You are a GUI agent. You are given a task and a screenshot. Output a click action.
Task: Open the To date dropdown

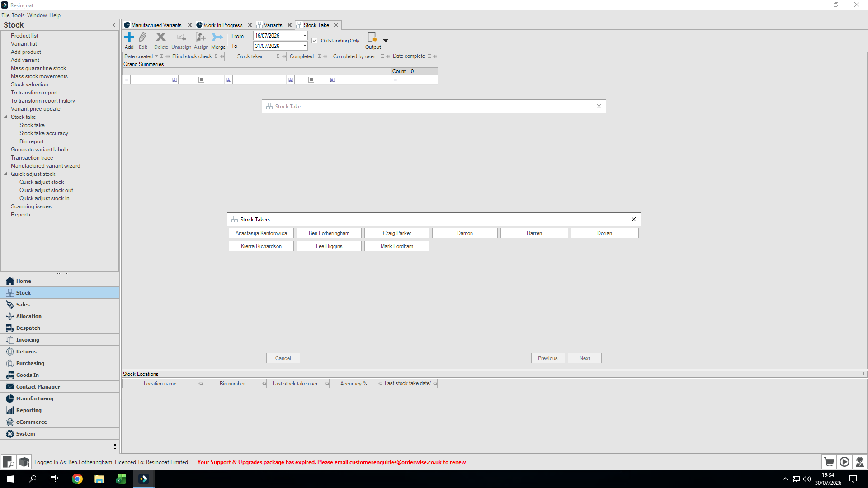tap(305, 46)
